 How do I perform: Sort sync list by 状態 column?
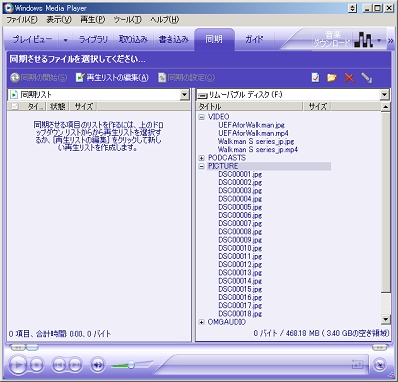pos(57,106)
